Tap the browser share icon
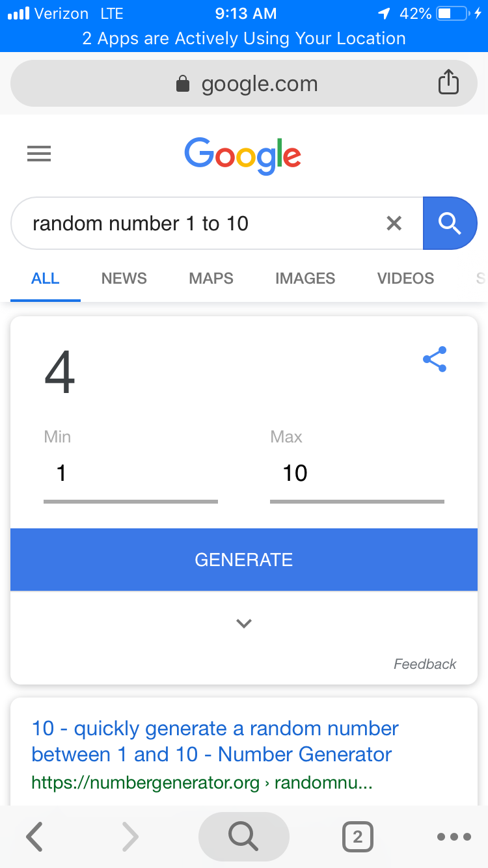Image resolution: width=488 pixels, height=868 pixels. click(448, 83)
